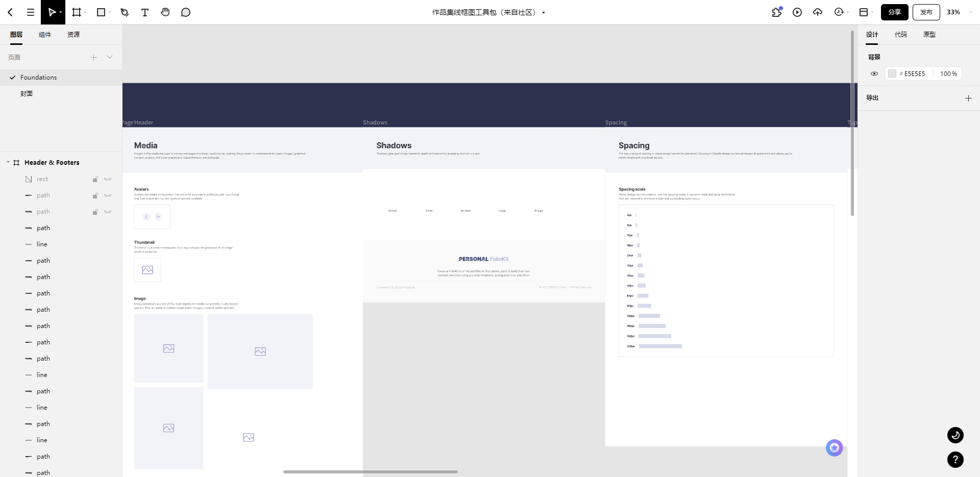Open the Frame tool dropdown arrow
This screenshot has width=980, height=477.
(85, 12)
